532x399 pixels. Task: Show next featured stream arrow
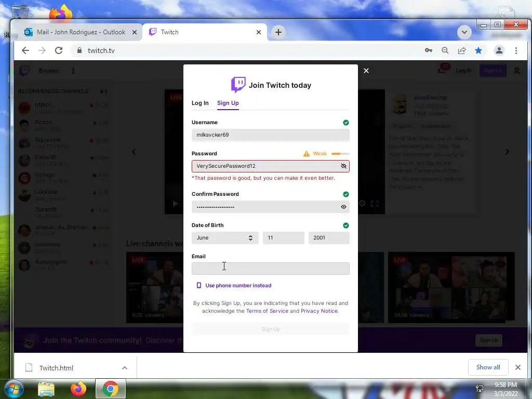[507, 152]
